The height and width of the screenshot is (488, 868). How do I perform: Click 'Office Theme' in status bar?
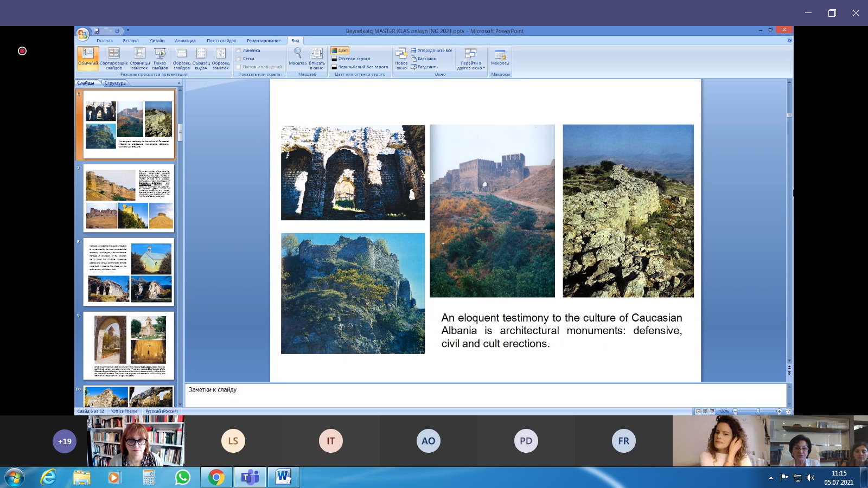coord(125,411)
